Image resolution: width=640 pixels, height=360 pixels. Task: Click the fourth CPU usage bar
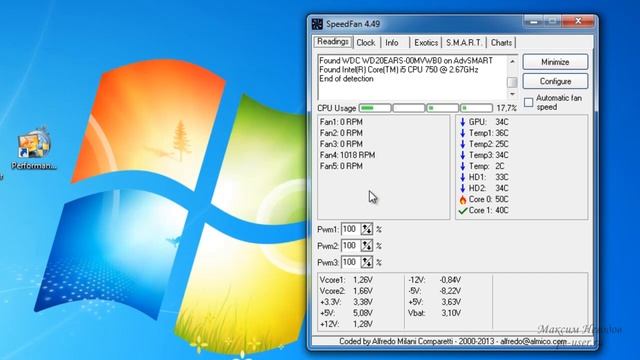[x=476, y=108]
